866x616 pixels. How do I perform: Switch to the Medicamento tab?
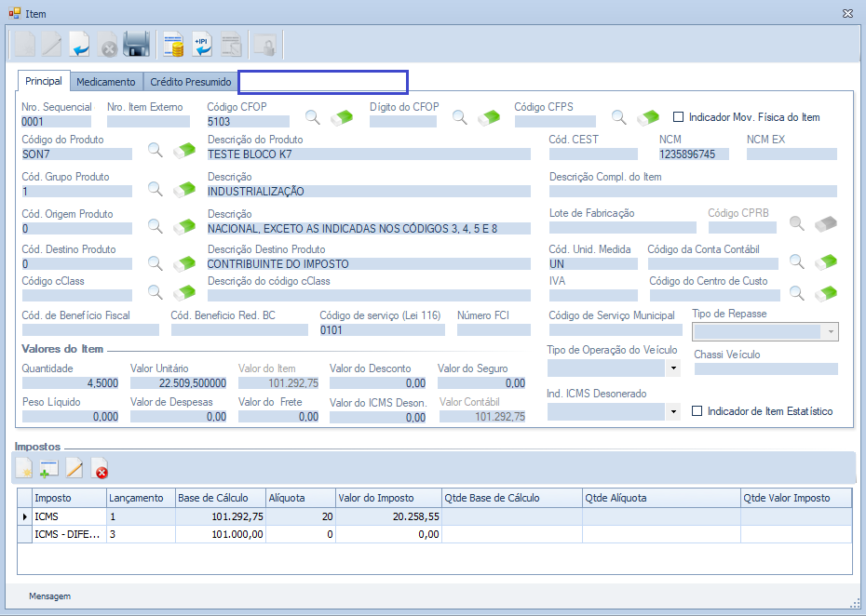tap(106, 82)
